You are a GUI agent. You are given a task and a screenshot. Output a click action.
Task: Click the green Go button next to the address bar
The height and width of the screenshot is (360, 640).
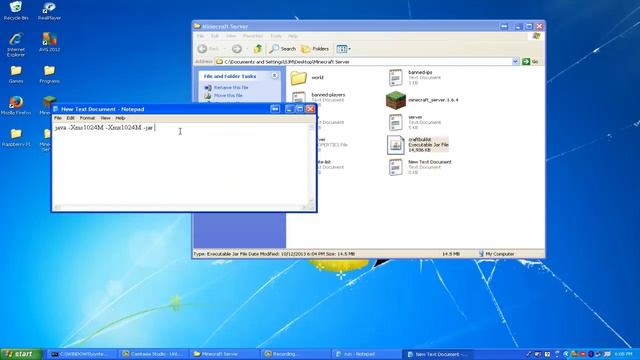click(530, 62)
